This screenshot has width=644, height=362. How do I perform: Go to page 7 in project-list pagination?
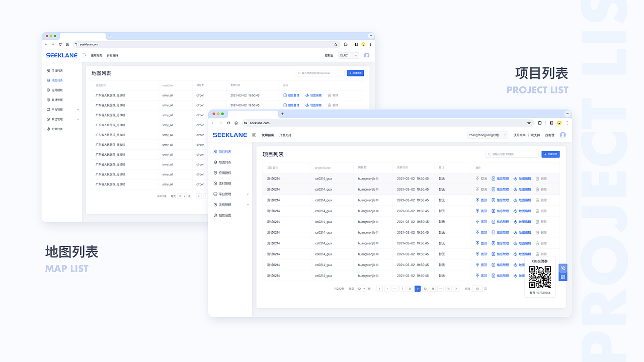(402, 289)
